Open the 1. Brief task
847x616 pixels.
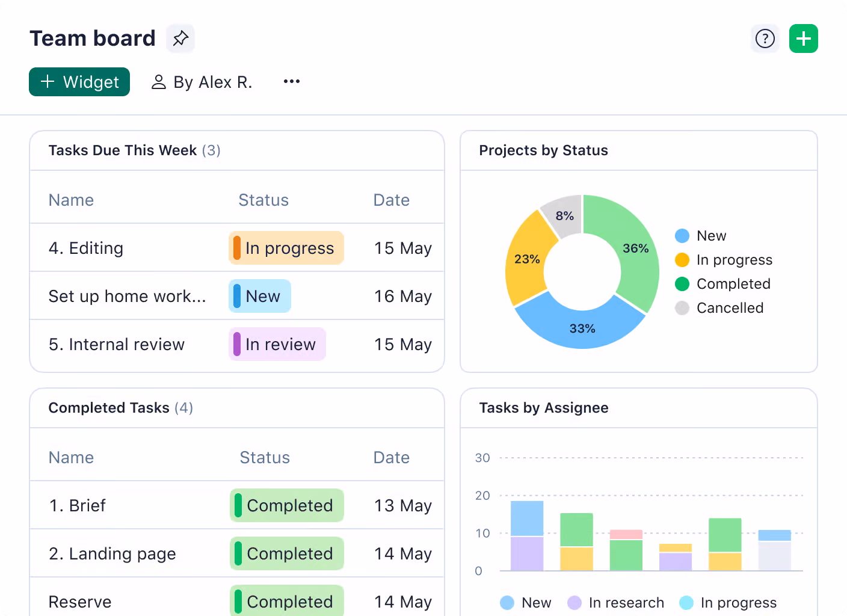coord(77,505)
